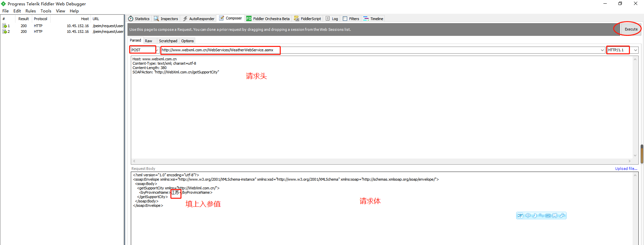The image size is (644, 245).
Task: Open the Filters tab
Action: 351,19
